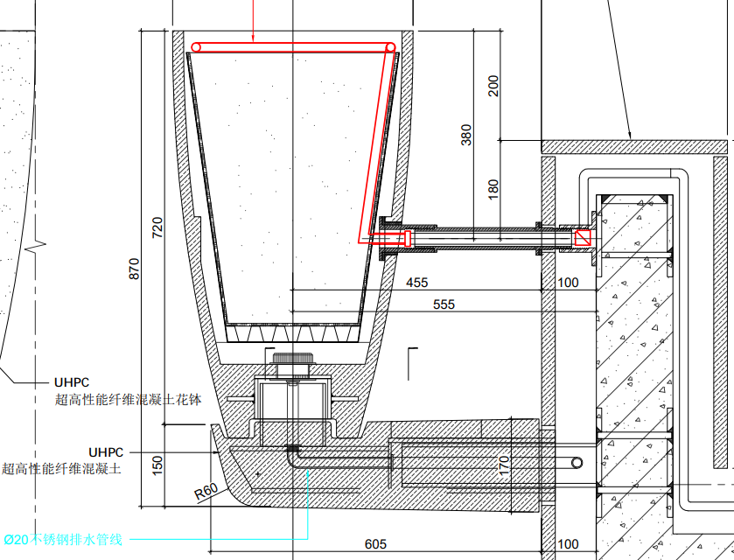
Task: Click the drain cap at the planter bottom
Action: [x=292, y=360]
